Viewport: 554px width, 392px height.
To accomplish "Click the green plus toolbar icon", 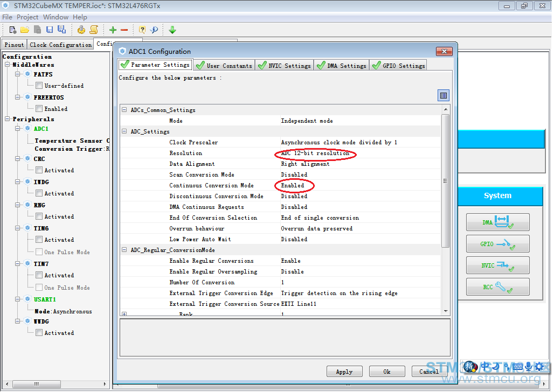I will point(113,30).
